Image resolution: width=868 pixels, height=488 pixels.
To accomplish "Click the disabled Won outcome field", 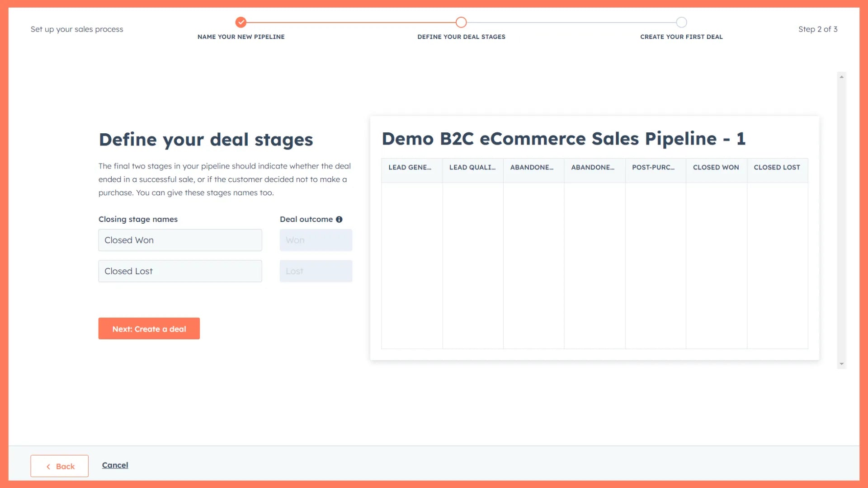I will (316, 240).
